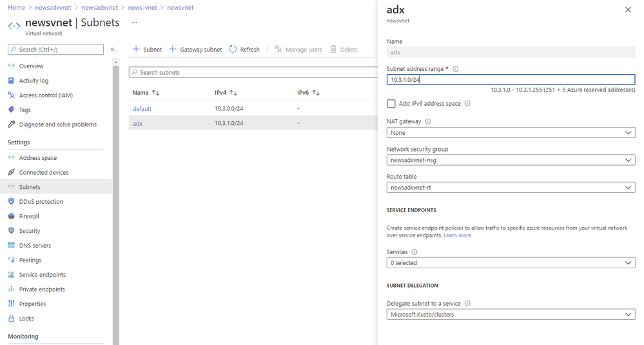Click the Activity log icon
The image size is (644, 345).
11,81
